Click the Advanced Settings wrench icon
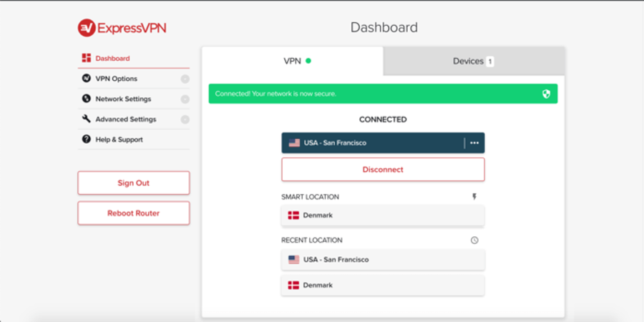The height and width of the screenshot is (322, 644). [x=87, y=119]
